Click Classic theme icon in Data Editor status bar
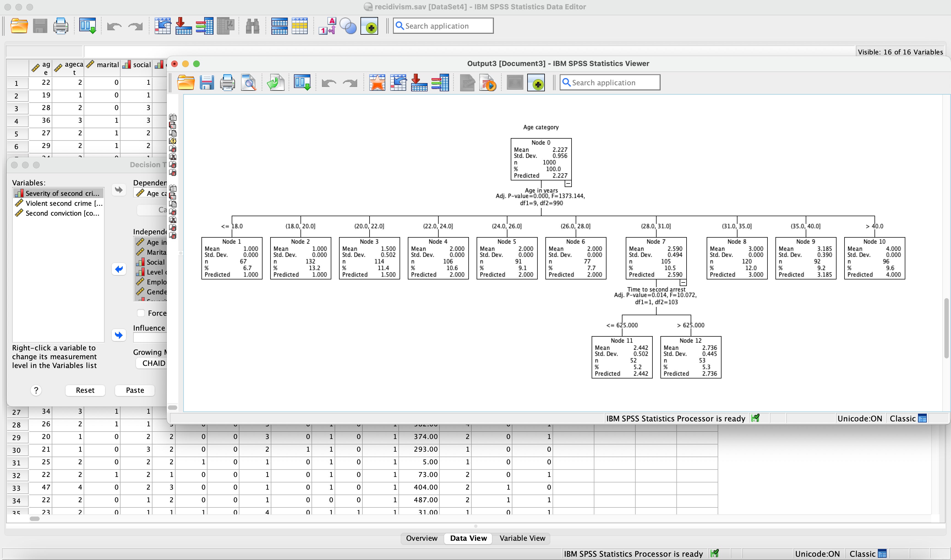This screenshot has width=951, height=560. coord(882,554)
